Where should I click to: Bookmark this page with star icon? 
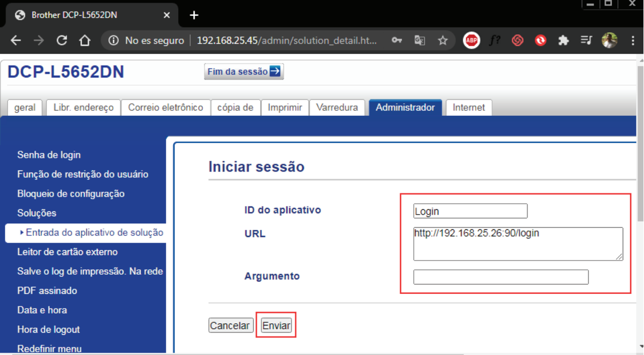[443, 40]
